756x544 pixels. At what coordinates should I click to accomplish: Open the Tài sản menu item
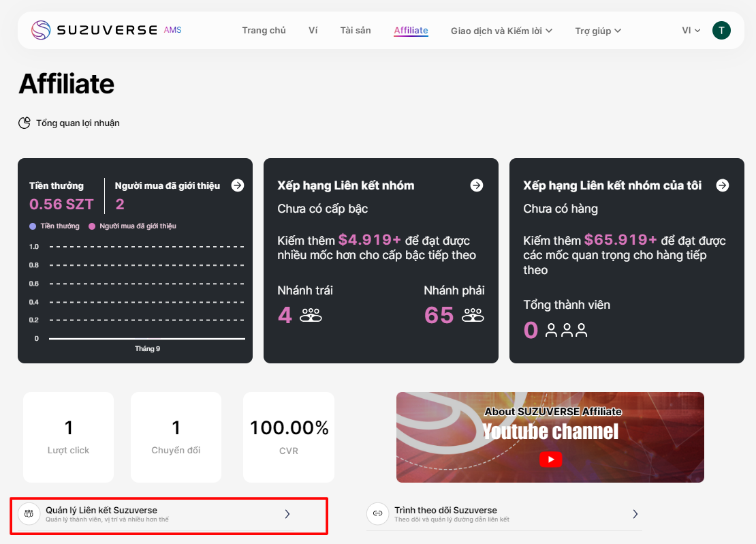point(356,30)
